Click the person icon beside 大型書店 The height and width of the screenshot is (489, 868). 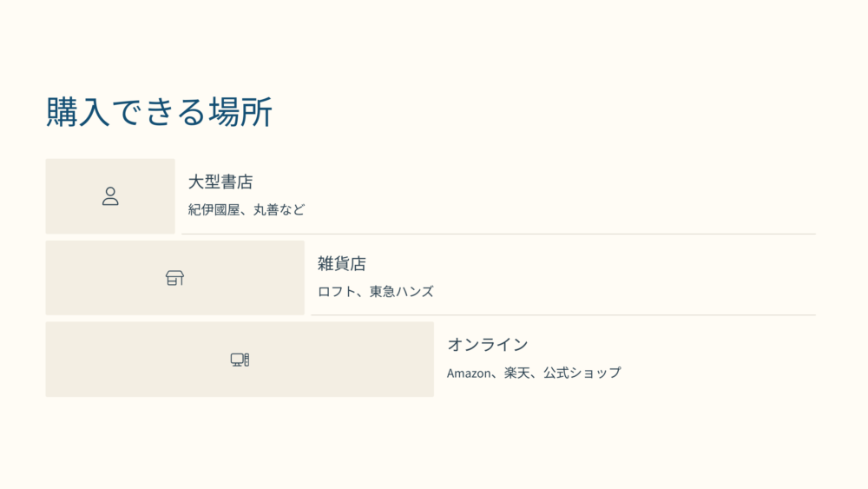click(110, 196)
